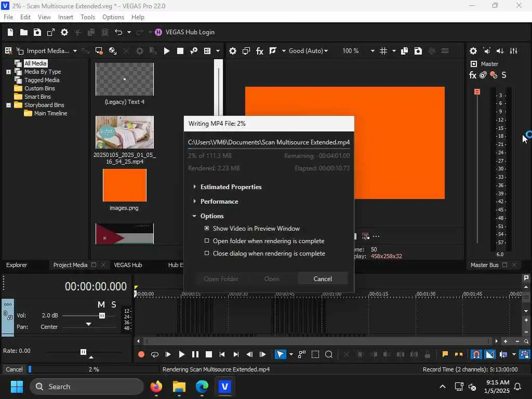Click the track Pan slider handle
532x399 pixels.
pos(88,324)
